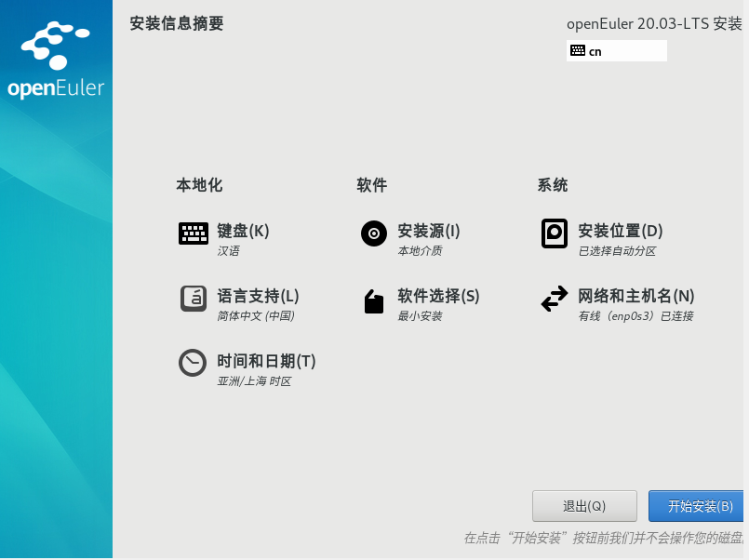This screenshot has width=749, height=560.
Task: Click the package icon for 软件选择
Action: click(x=373, y=301)
